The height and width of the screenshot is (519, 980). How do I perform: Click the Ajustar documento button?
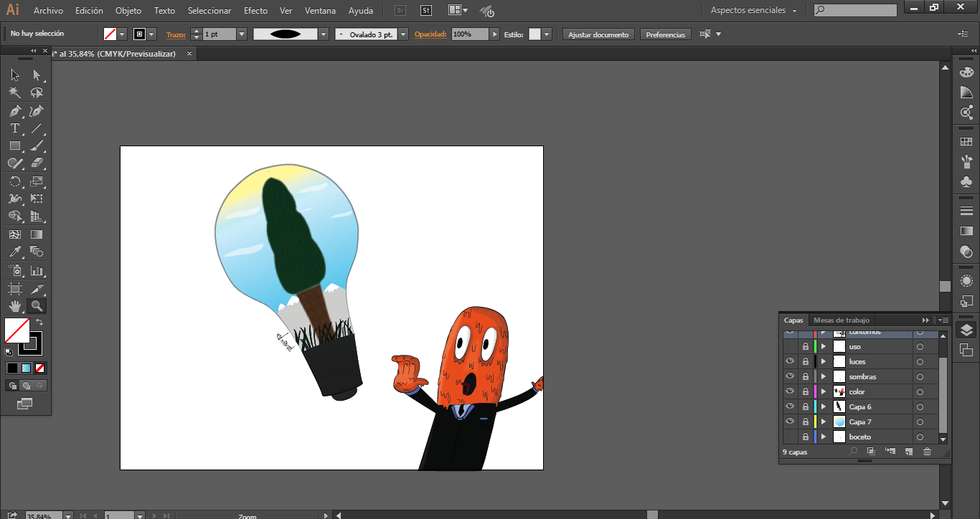point(598,34)
